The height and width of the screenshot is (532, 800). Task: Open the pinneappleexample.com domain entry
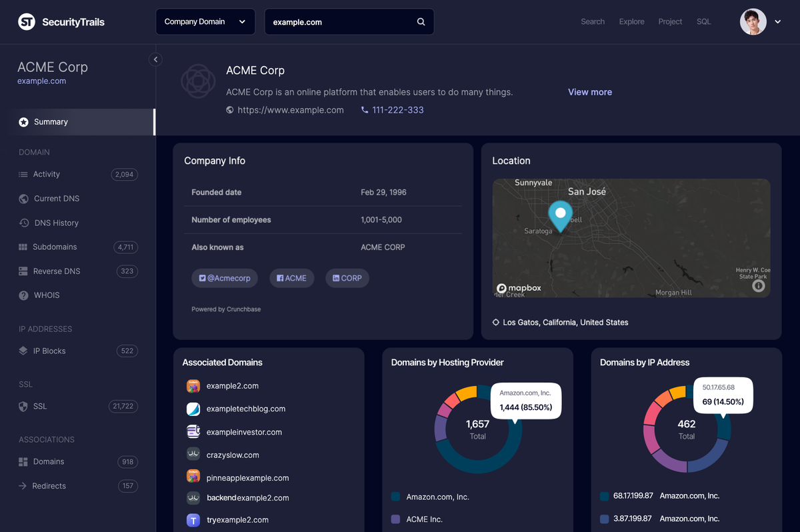point(248,478)
